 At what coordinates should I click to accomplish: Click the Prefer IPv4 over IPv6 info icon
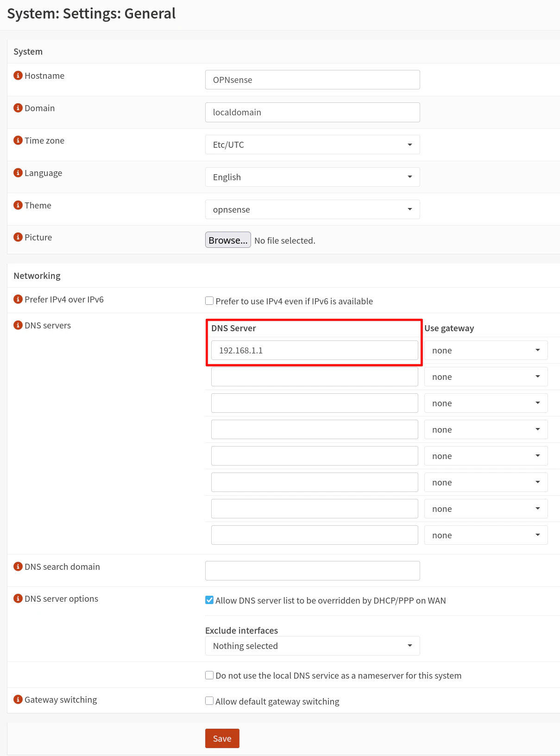click(x=18, y=299)
